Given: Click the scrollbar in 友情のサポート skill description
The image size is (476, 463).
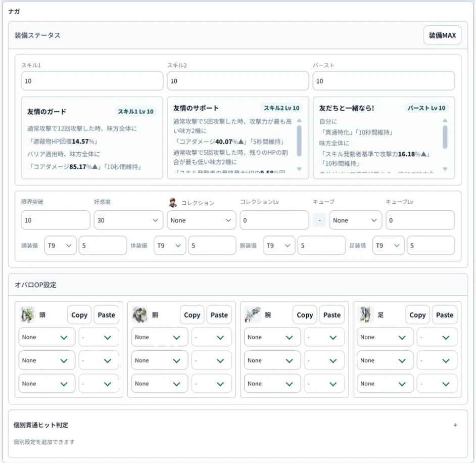Looking at the screenshot, I should [299, 141].
